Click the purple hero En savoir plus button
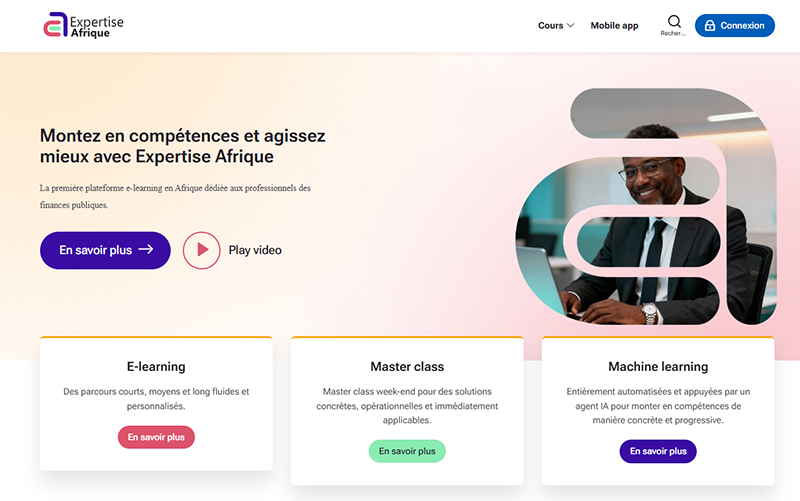 point(105,250)
